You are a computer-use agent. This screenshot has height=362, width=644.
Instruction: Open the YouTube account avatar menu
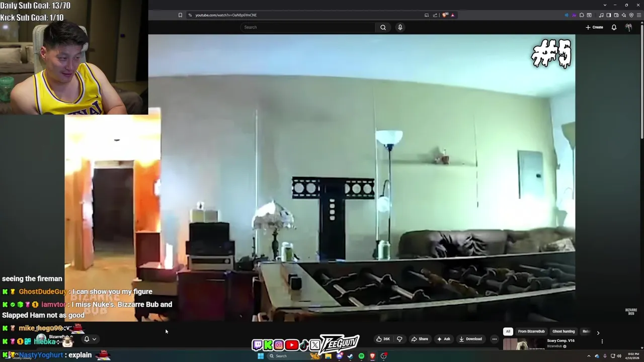click(x=628, y=27)
